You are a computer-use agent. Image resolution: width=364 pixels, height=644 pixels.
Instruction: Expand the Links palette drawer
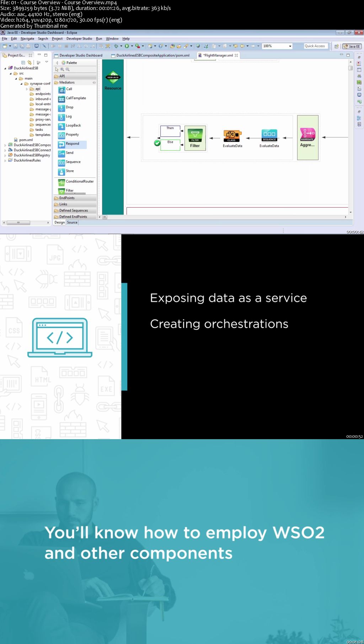pos(75,204)
